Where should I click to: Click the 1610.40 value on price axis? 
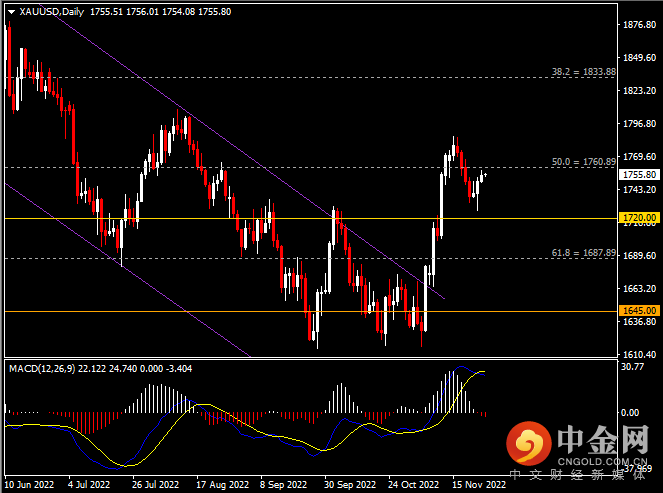tap(637, 355)
